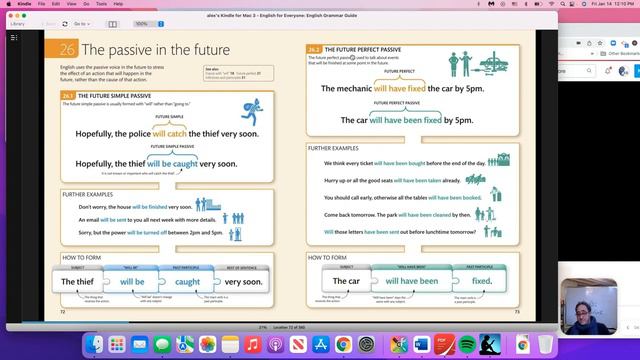Click the Sync refresh icon in Kindle toolbar
640x360 pixels.
click(65, 24)
